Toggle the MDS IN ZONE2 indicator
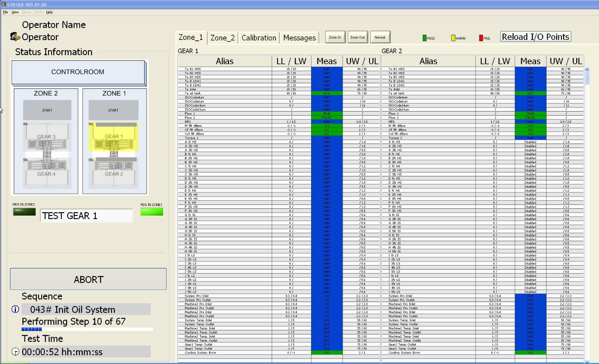Image resolution: width=599 pixels, height=364 pixels. (24, 212)
